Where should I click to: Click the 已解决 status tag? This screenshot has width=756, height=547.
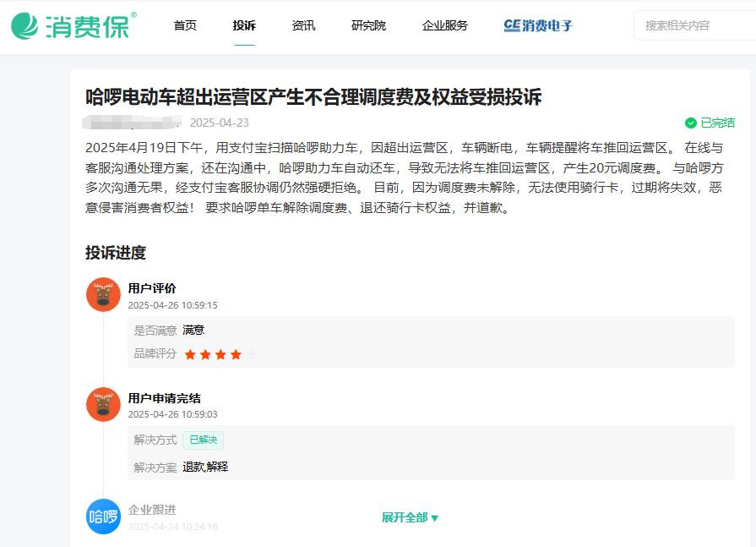[x=203, y=440]
